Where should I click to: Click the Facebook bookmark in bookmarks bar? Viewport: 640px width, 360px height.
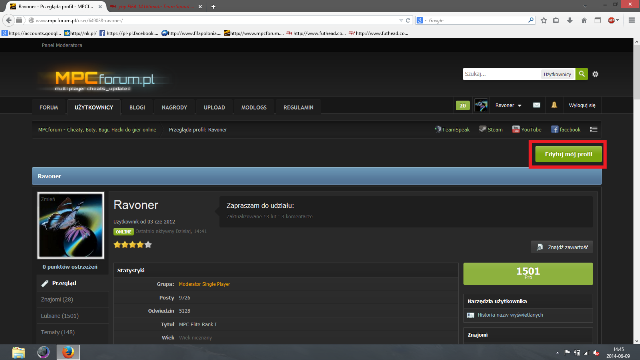click(x=128, y=33)
